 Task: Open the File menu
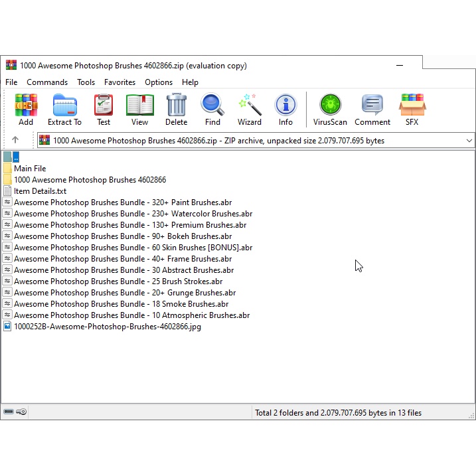[x=11, y=82]
